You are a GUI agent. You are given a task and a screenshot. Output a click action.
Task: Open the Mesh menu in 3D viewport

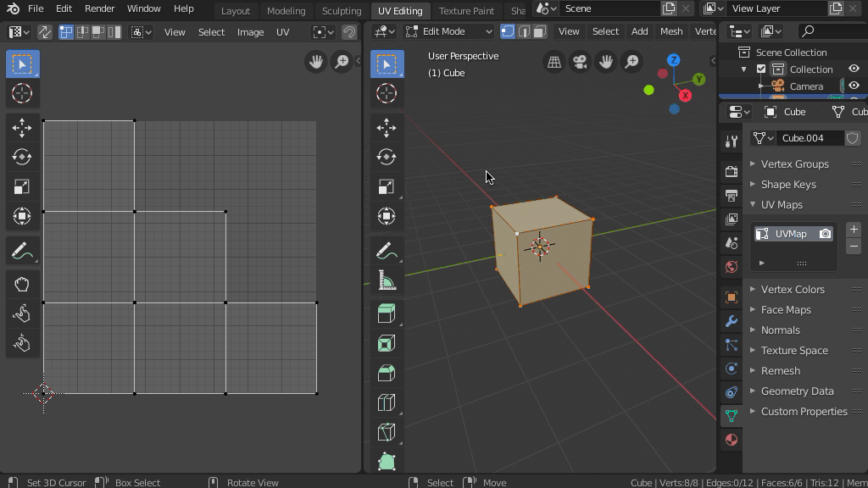point(670,31)
